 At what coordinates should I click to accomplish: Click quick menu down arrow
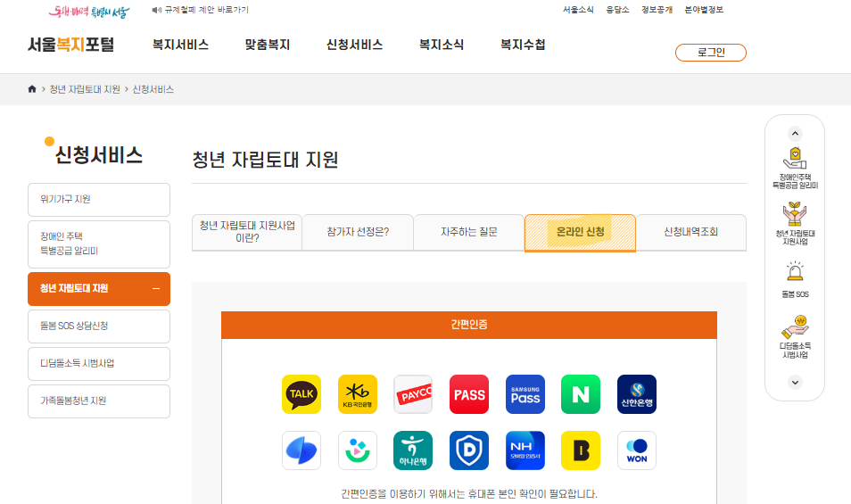(795, 383)
